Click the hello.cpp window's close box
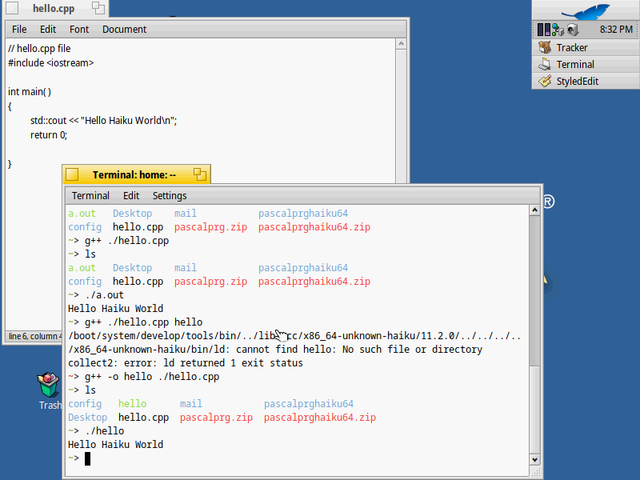The height and width of the screenshot is (480, 640). coord(12,8)
